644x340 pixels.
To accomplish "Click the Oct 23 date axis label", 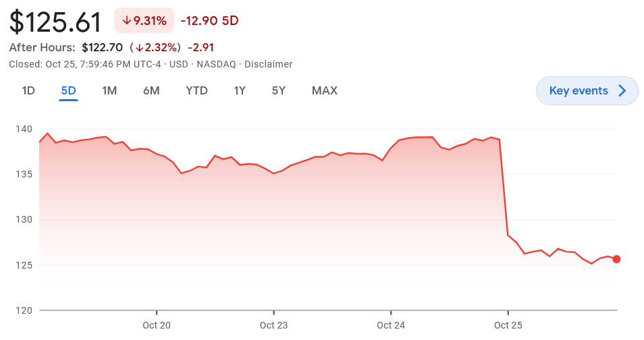I will (x=273, y=325).
